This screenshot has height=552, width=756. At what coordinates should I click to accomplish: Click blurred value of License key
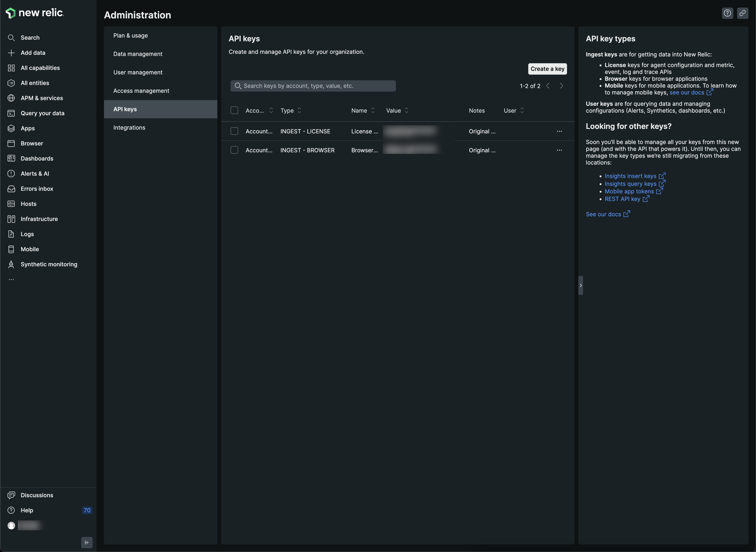click(x=411, y=131)
